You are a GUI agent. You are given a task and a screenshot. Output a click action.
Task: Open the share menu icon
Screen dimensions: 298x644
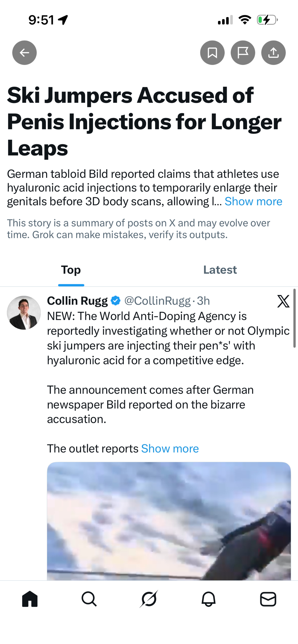coord(273,52)
